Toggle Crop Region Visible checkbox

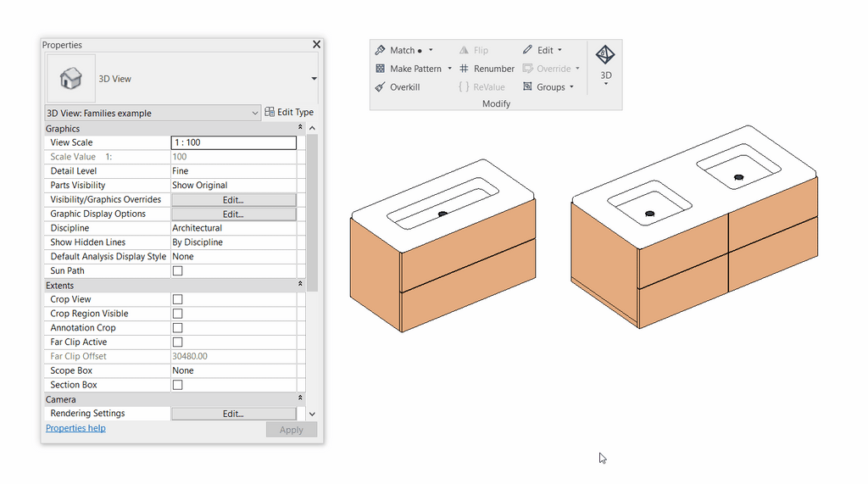[x=178, y=314]
